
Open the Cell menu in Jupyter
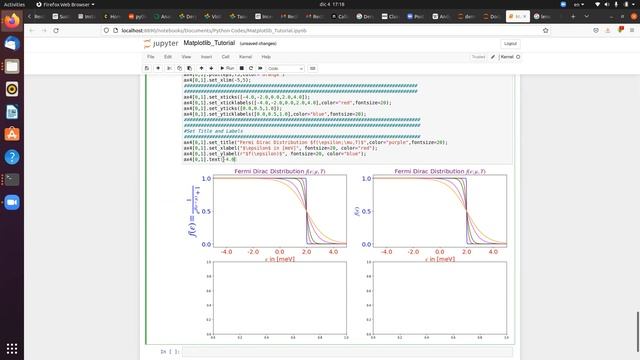(x=225, y=57)
